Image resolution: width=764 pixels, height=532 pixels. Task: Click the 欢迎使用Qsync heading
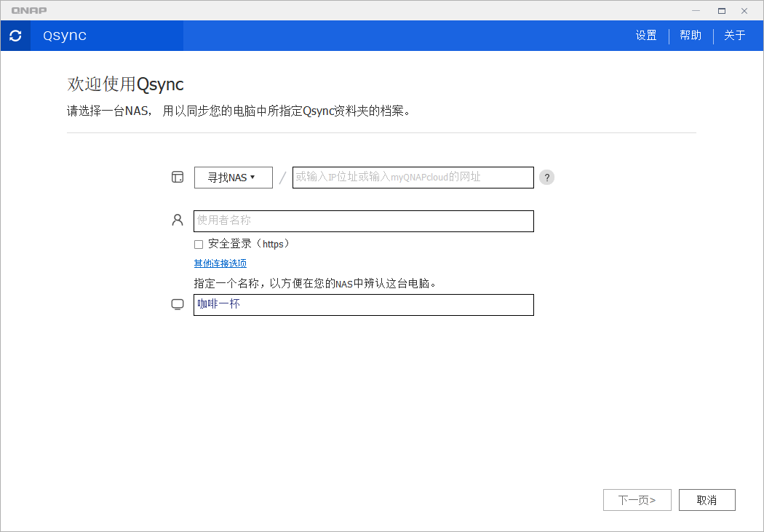click(x=125, y=84)
